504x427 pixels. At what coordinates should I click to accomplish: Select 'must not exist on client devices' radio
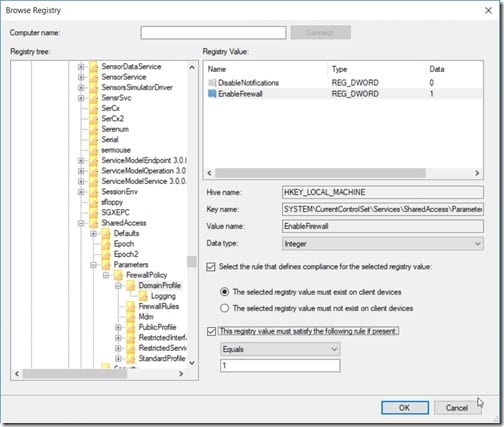(x=225, y=308)
